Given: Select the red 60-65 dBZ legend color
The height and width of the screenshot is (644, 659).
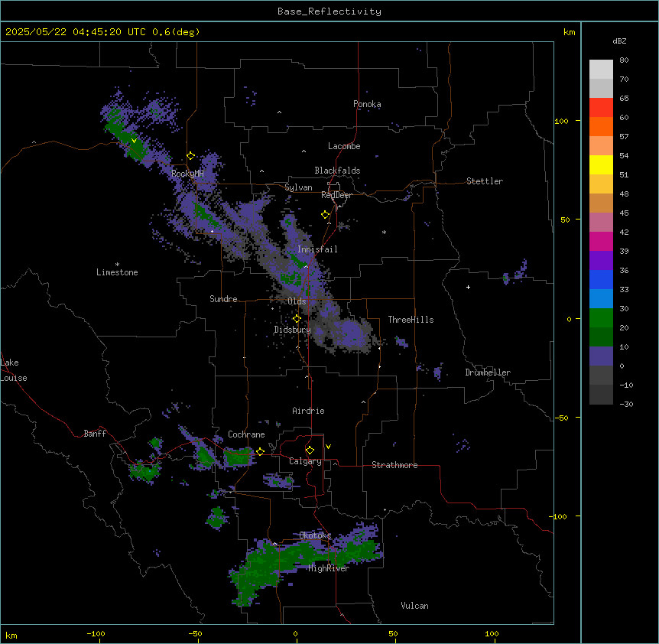Looking at the screenshot, I should pyautogui.click(x=601, y=108).
